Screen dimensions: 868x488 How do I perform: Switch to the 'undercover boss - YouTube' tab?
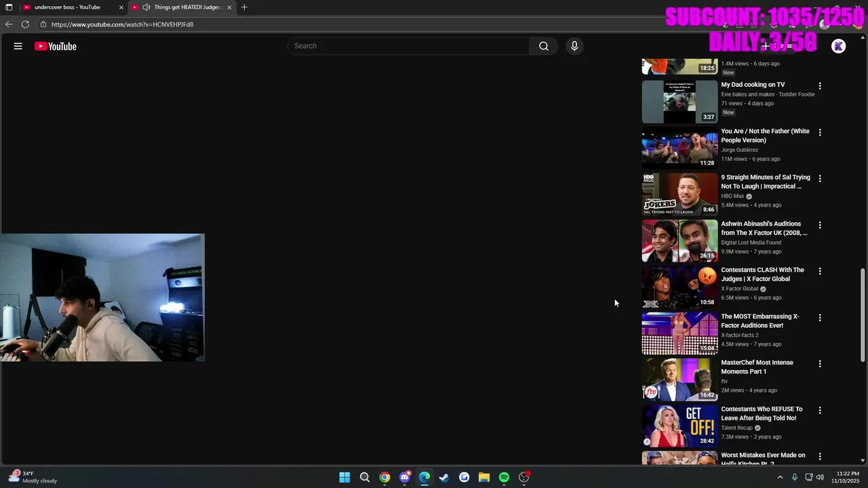(x=67, y=7)
